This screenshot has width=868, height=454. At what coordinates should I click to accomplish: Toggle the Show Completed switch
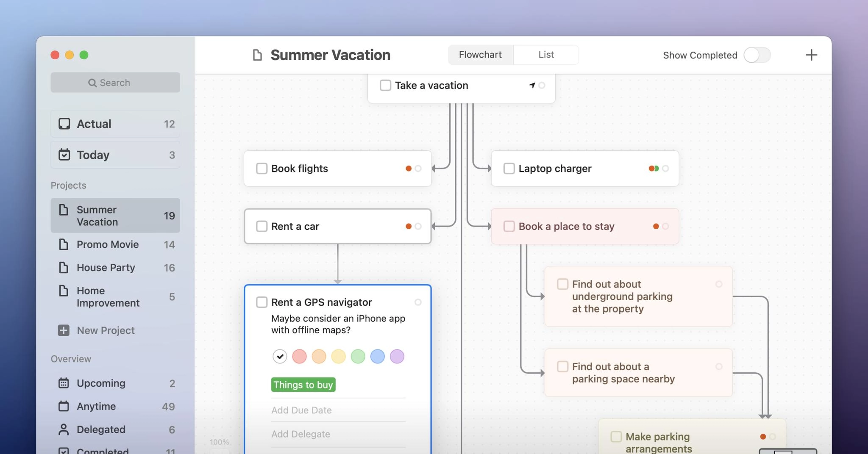[757, 55]
